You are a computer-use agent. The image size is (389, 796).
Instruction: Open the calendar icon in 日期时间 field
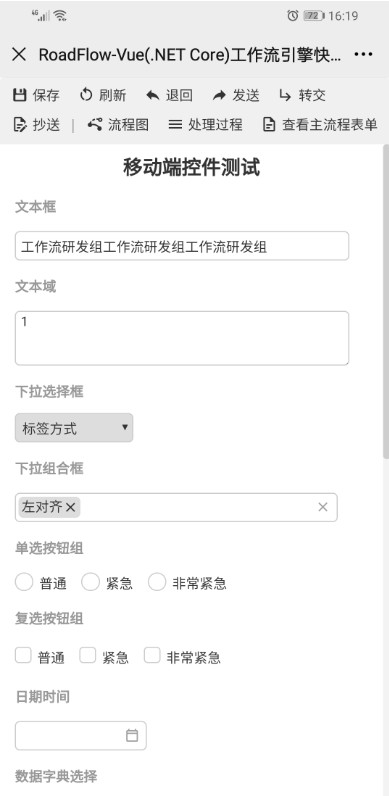coord(132,735)
